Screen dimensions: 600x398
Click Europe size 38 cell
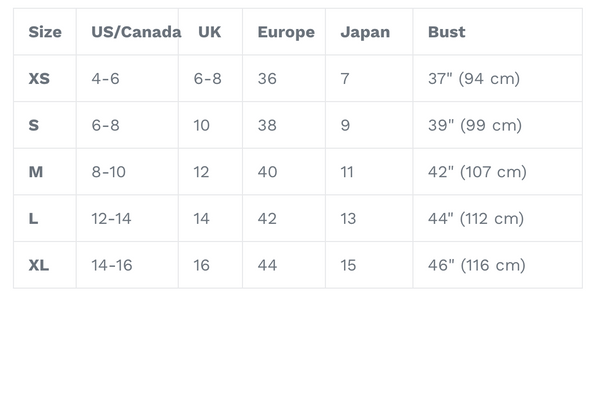click(x=267, y=126)
